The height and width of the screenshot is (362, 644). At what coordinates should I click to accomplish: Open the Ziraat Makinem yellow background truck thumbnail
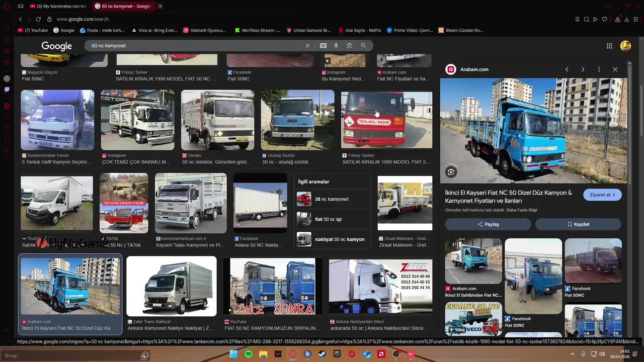[405, 203]
